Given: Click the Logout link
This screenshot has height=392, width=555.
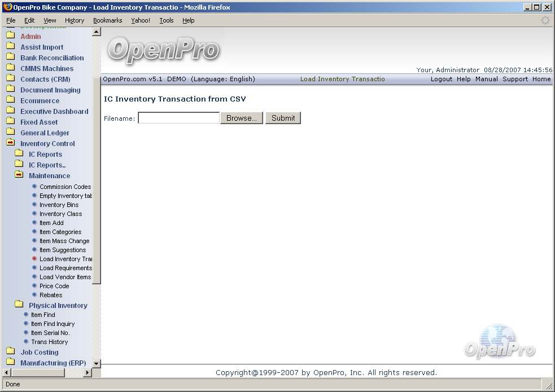Looking at the screenshot, I should click(441, 79).
